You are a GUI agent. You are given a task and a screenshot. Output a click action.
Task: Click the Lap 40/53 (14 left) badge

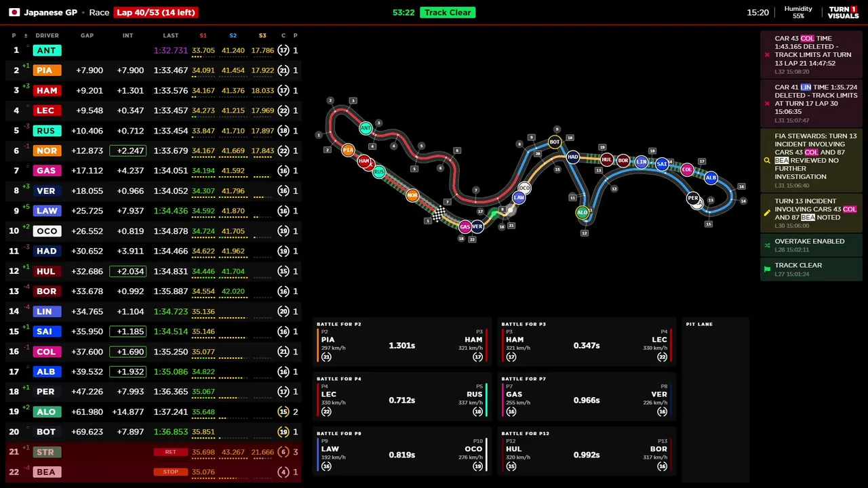[x=156, y=12]
